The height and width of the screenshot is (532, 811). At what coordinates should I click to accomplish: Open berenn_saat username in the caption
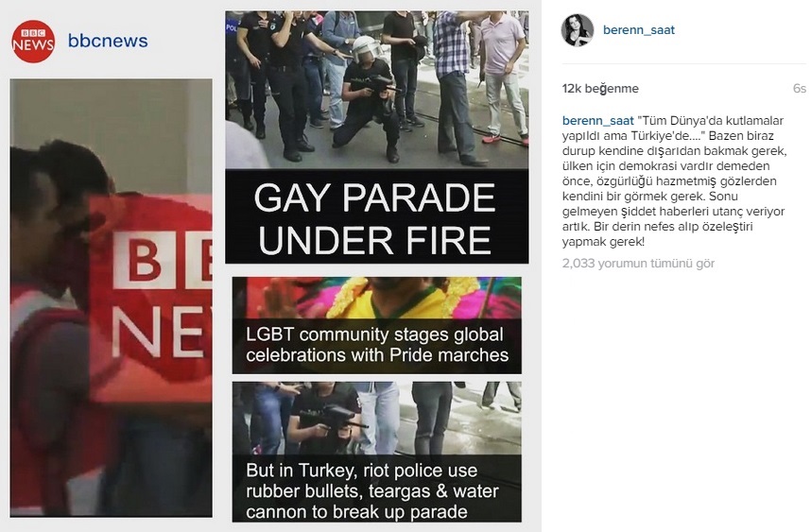[597, 120]
